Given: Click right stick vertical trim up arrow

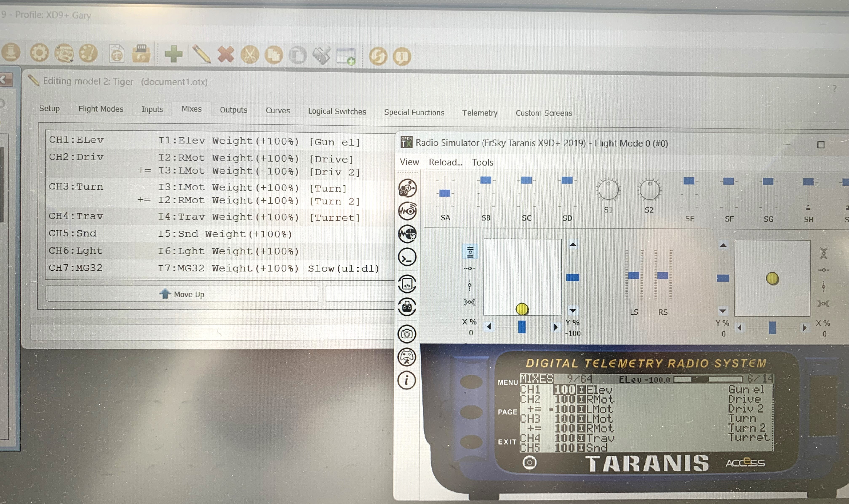Looking at the screenshot, I should [x=723, y=245].
